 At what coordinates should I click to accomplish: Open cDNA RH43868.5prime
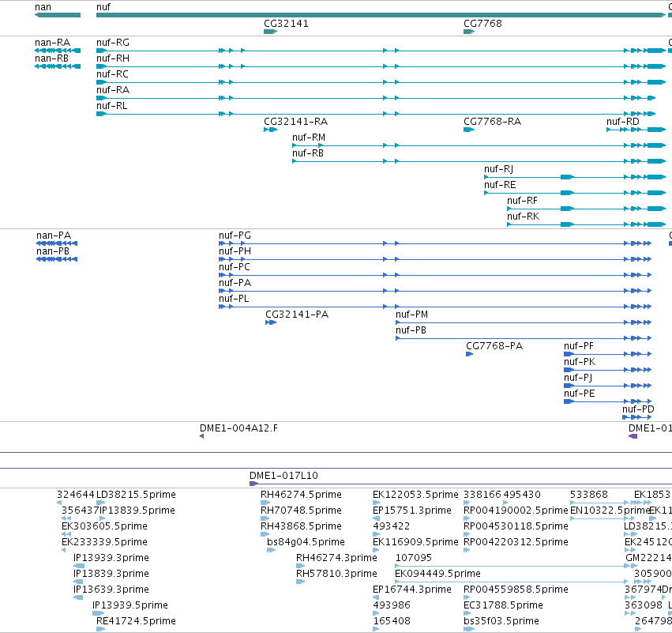(x=301, y=526)
